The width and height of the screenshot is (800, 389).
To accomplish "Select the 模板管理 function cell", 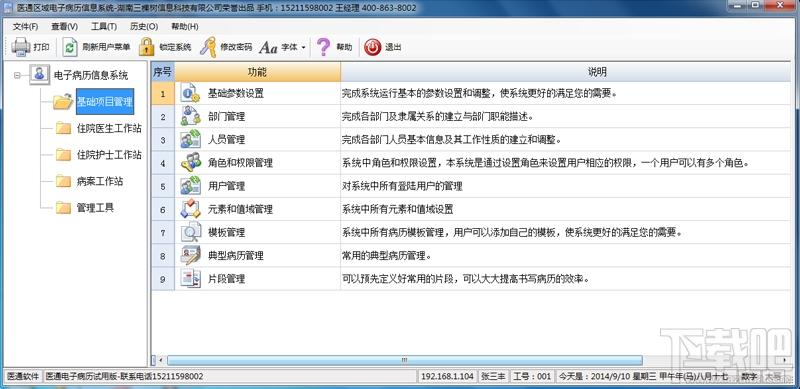I will (257, 232).
